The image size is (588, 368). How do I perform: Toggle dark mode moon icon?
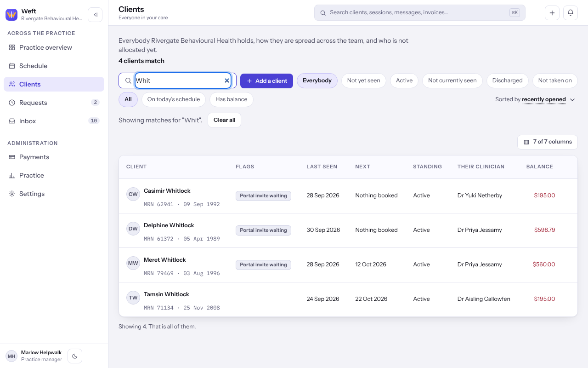tap(75, 356)
